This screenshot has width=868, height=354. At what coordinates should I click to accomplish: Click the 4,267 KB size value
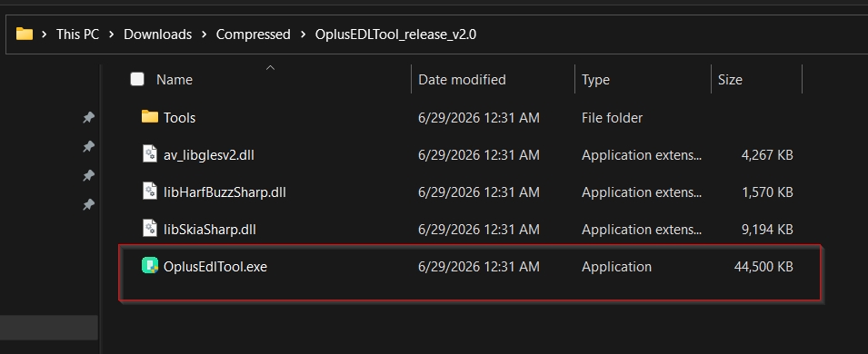tap(767, 155)
